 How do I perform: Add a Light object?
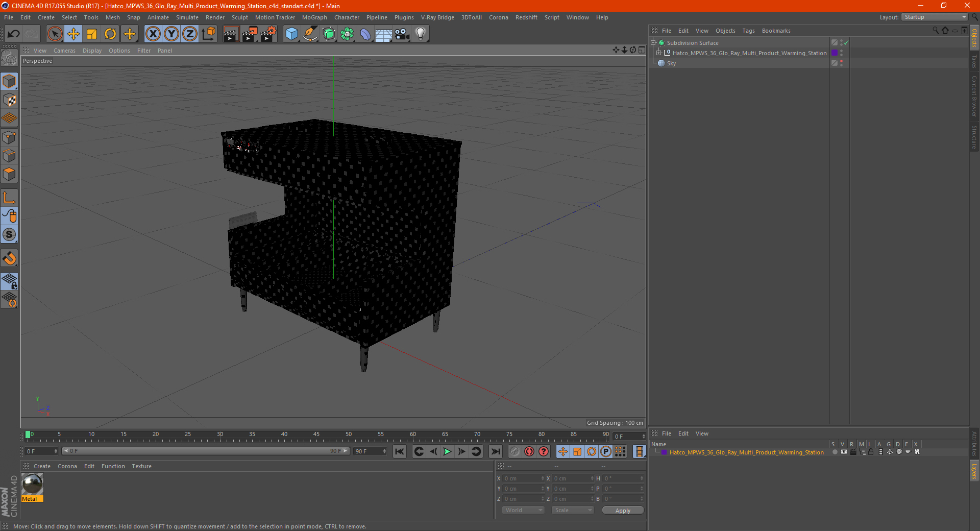tap(421, 34)
